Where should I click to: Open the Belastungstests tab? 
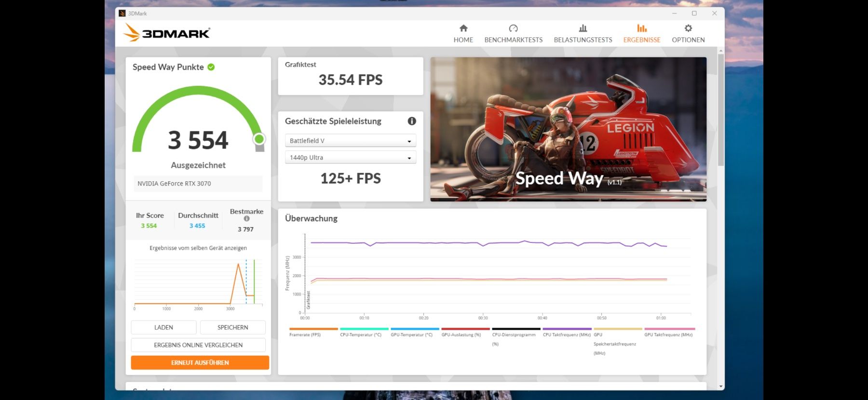point(583,34)
